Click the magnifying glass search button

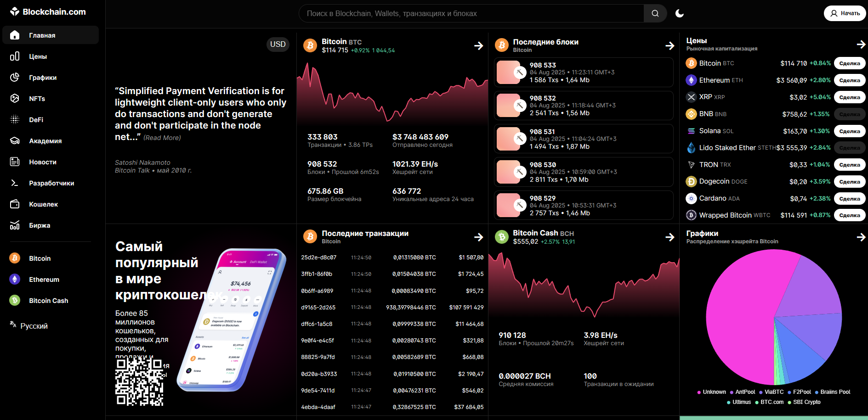click(655, 13)
